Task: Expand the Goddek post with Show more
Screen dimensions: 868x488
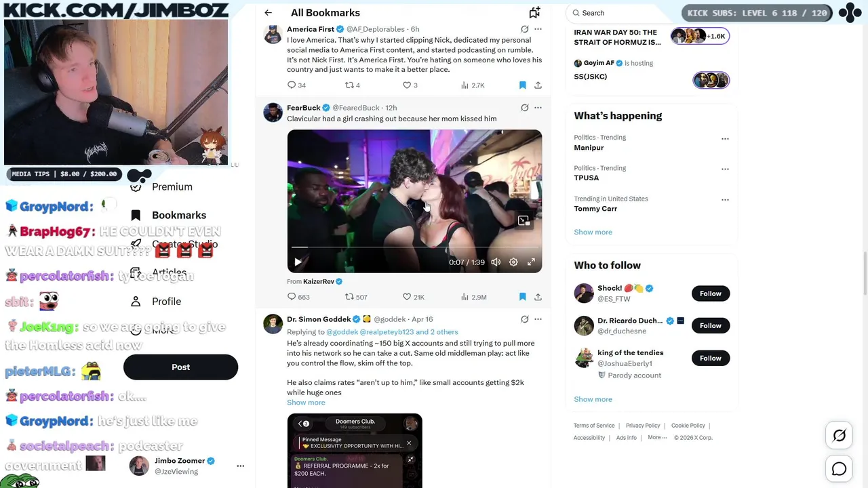Action: (x=306, y=403)
